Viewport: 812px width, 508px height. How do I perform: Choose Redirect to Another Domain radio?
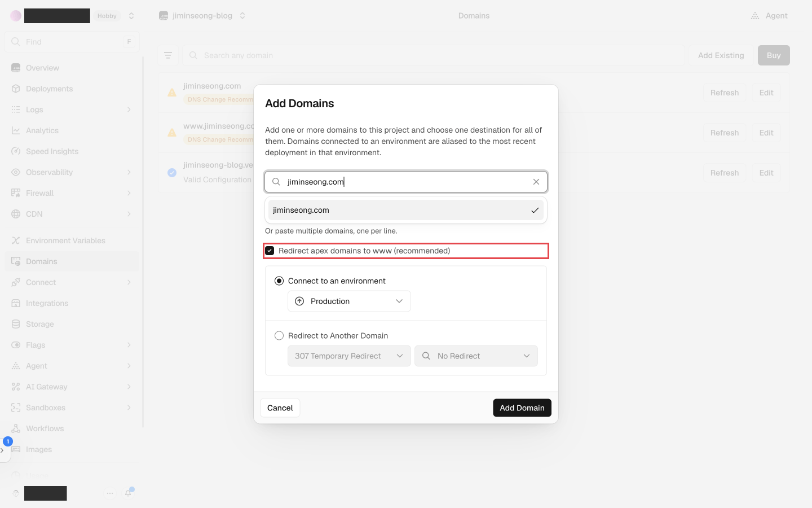click(x=279, y=336)
